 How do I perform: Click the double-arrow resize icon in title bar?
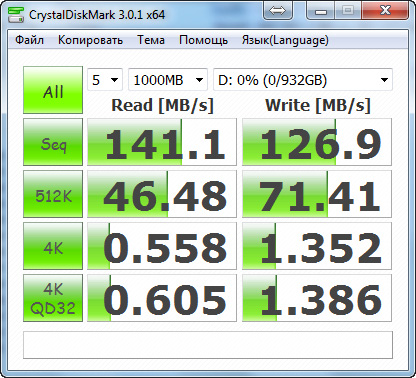(278, 10)
